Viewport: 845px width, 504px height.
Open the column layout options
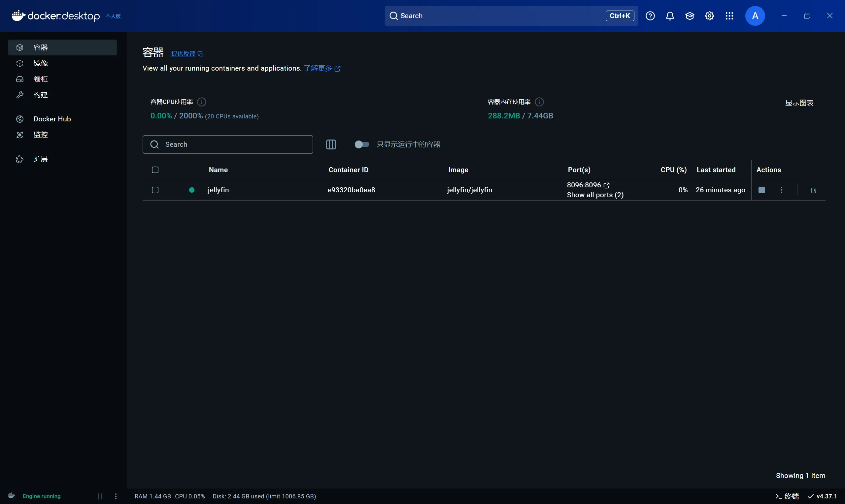(331, 144)
